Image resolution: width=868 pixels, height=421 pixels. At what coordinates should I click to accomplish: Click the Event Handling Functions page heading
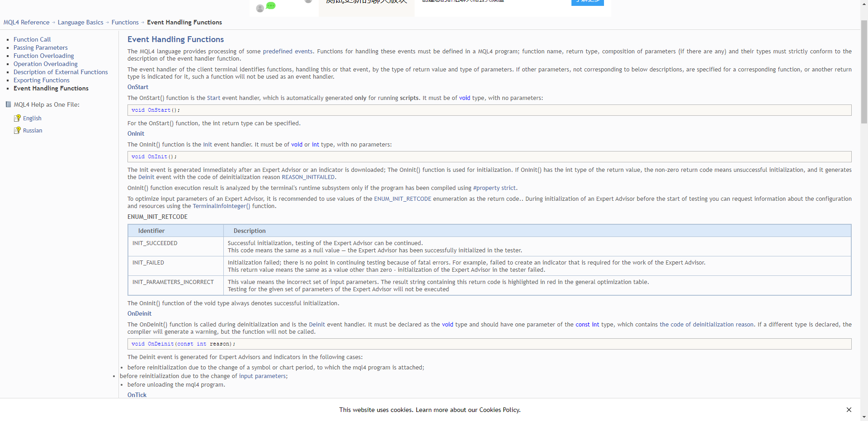(x=175, y=39)
